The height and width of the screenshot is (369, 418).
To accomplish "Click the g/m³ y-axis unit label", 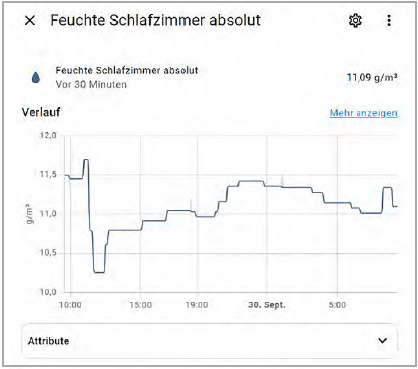I will 30,214.
